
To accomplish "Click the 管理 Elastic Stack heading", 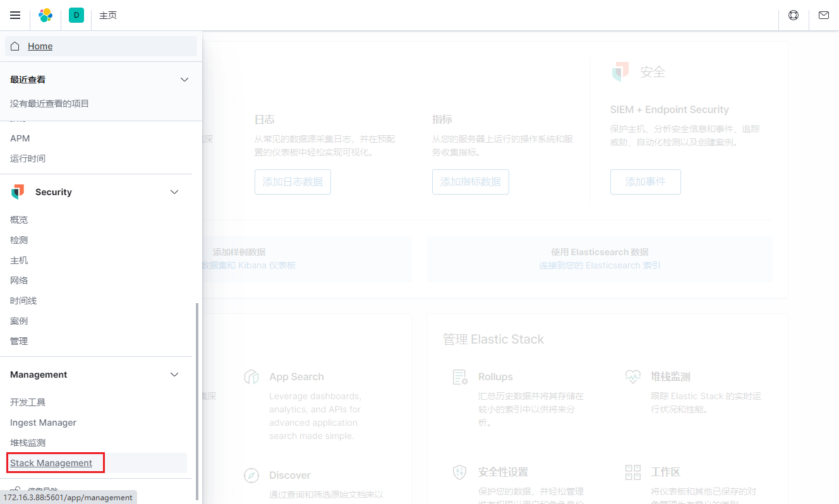I will [x=493, y=339].
